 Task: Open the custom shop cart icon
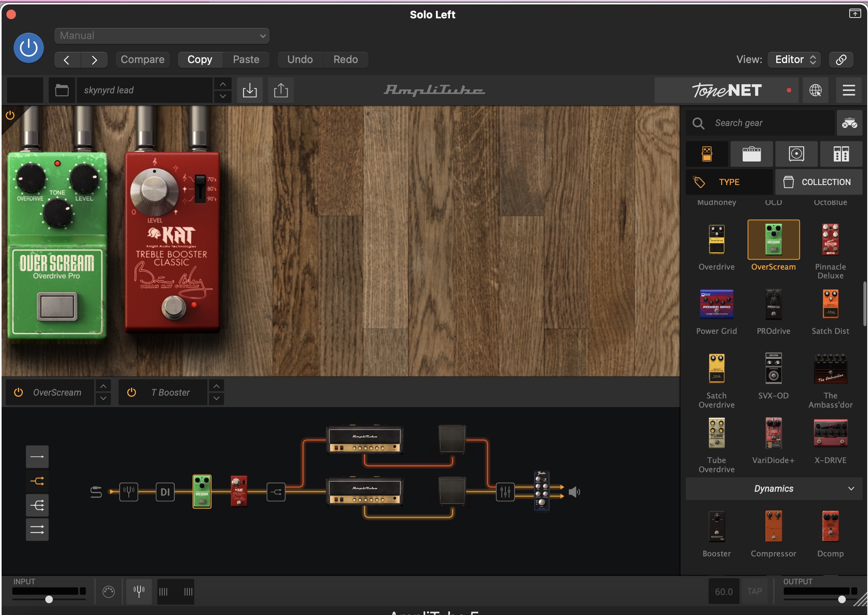(x=849, y=123)
